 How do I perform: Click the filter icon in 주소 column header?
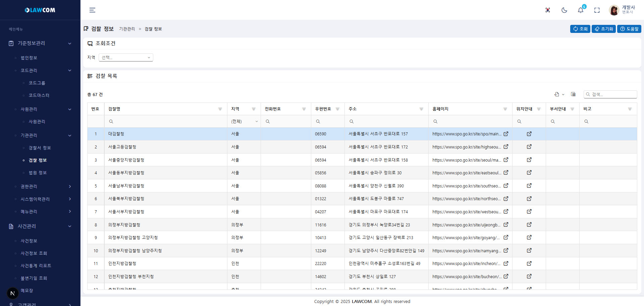click(x=421, y=109)
